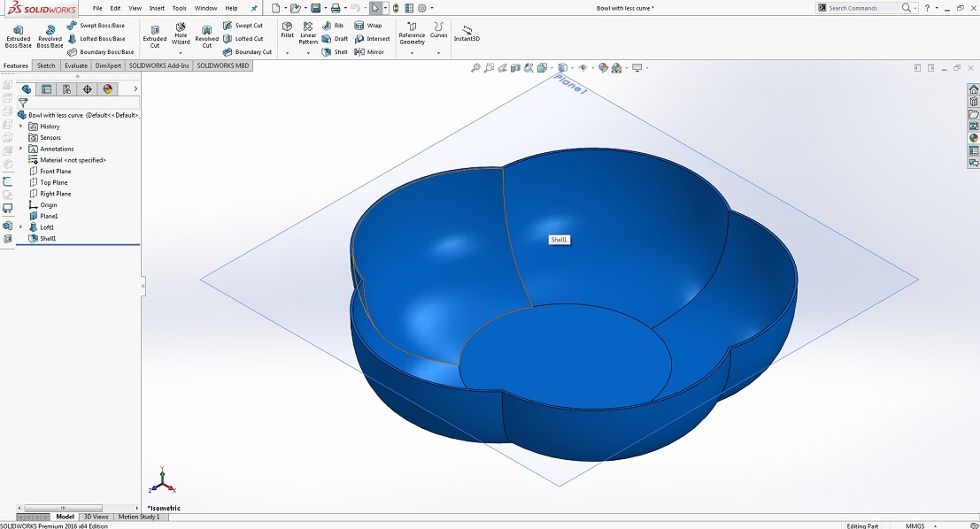Open the Curves dropdown arrow
The height and width of the screenshot is (529, 980).
[439, 53]
